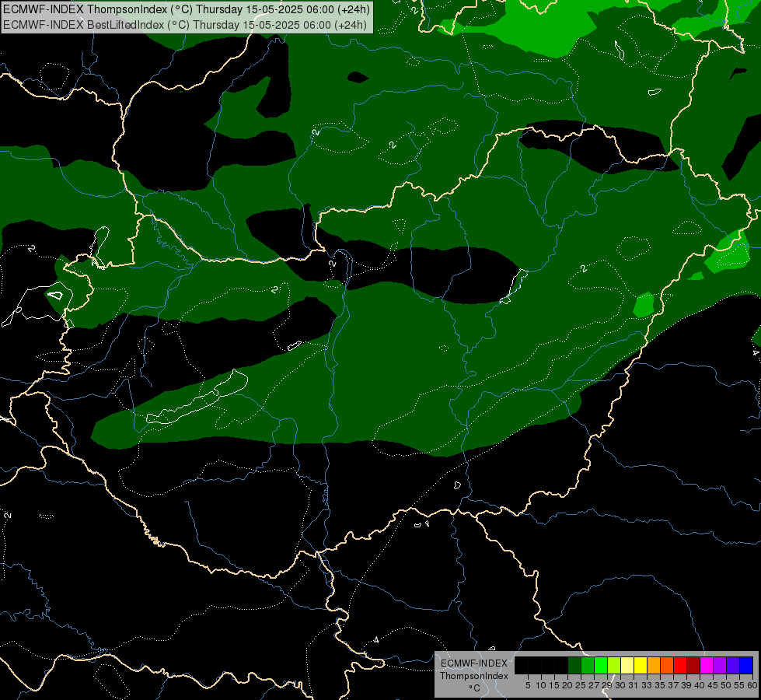Click the bright green 27–29 legend swatch
Image resolution: width=761 pixels, height=700 pixels.
coord(601,665)
